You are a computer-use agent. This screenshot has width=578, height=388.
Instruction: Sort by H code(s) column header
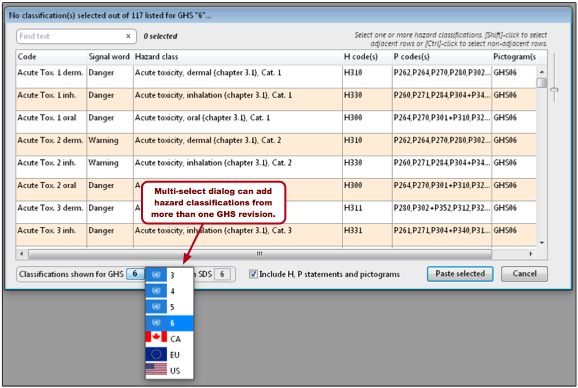[x=367, y=57]
